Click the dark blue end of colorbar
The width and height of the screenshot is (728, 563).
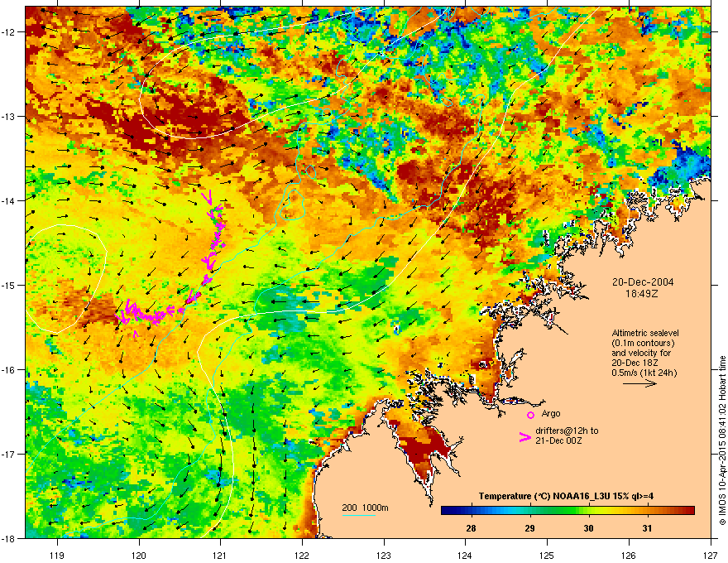tap(447, 511)
